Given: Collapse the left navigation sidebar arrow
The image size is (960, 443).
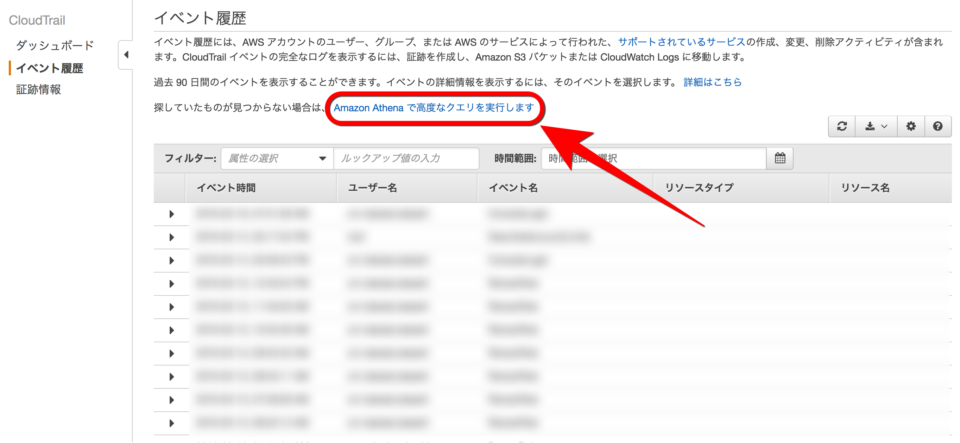Looking at the screenshot, I should [126, 55].
